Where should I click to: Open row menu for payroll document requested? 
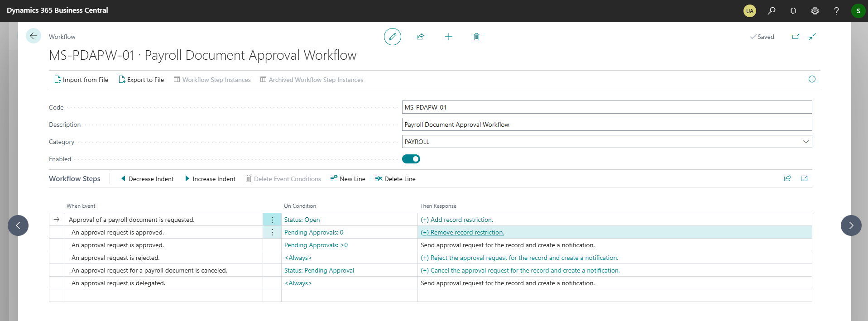click(272, 220)
